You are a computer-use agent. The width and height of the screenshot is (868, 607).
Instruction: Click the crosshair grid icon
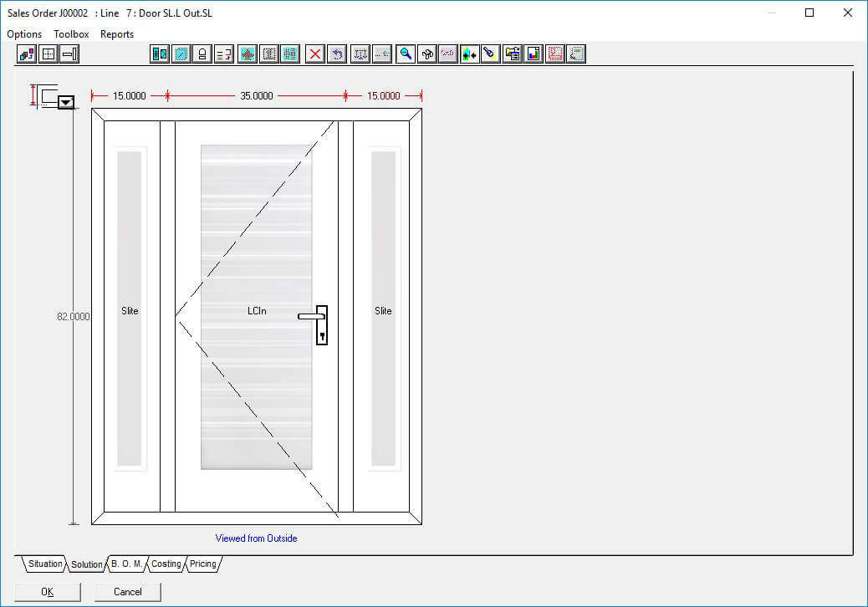49,54
